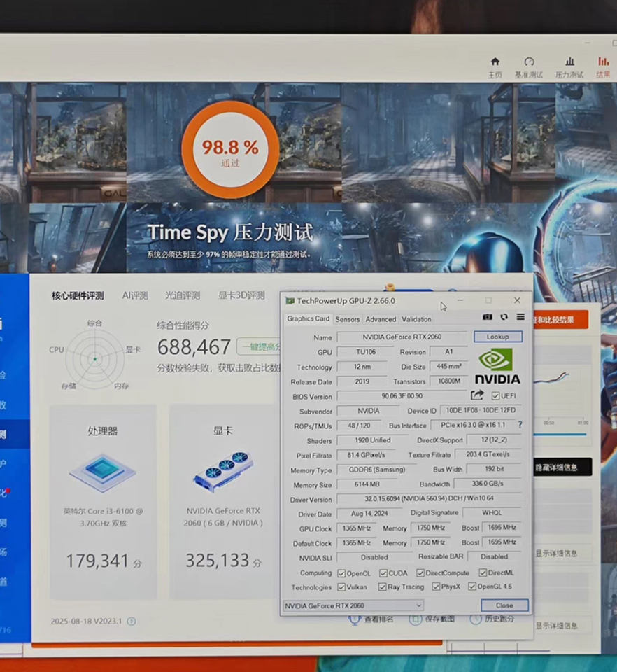
Task: Open the GPU selection dropdown RTX 2060
Action: (x=353, y=605)
